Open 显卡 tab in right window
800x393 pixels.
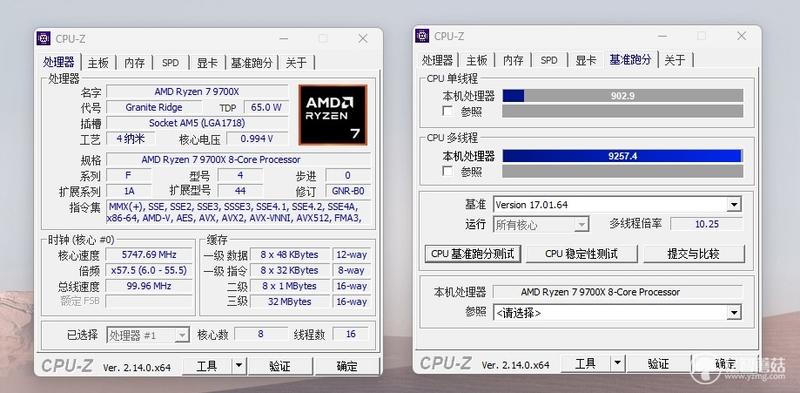tap(586, 60)
